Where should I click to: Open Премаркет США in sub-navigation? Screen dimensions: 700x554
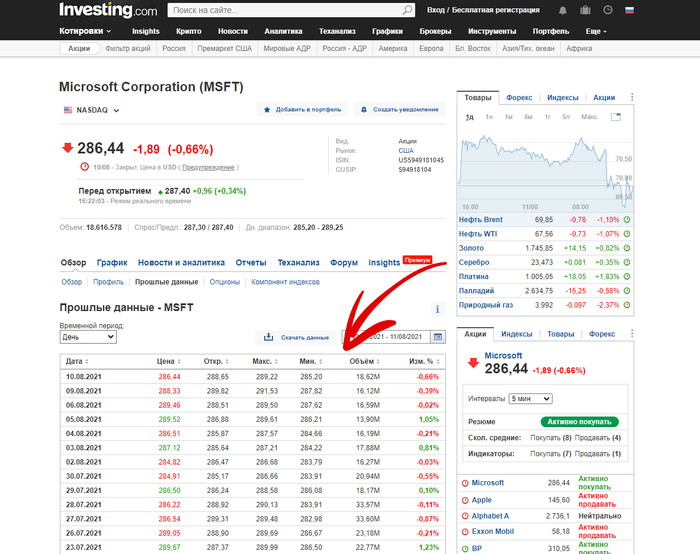225,49
